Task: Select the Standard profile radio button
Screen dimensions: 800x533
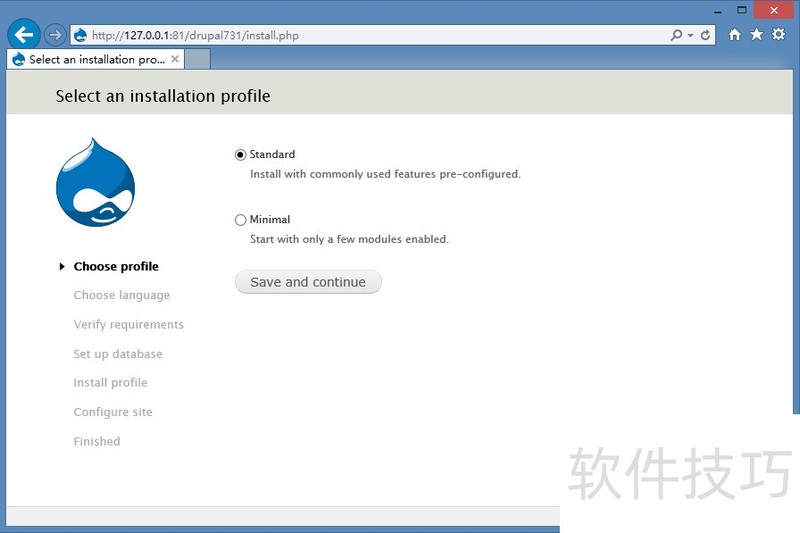Action: [240, 155]
